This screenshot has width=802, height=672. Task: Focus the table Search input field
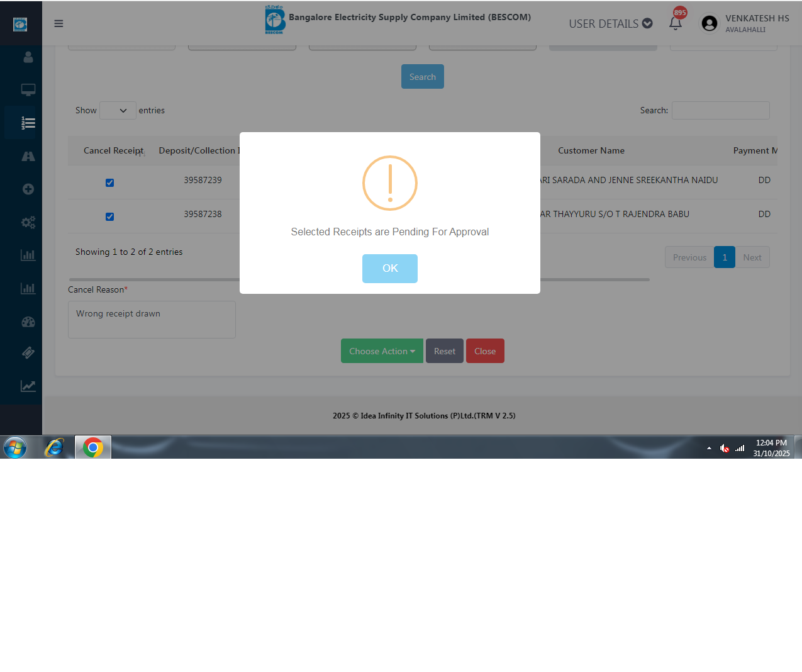(721, 111)
